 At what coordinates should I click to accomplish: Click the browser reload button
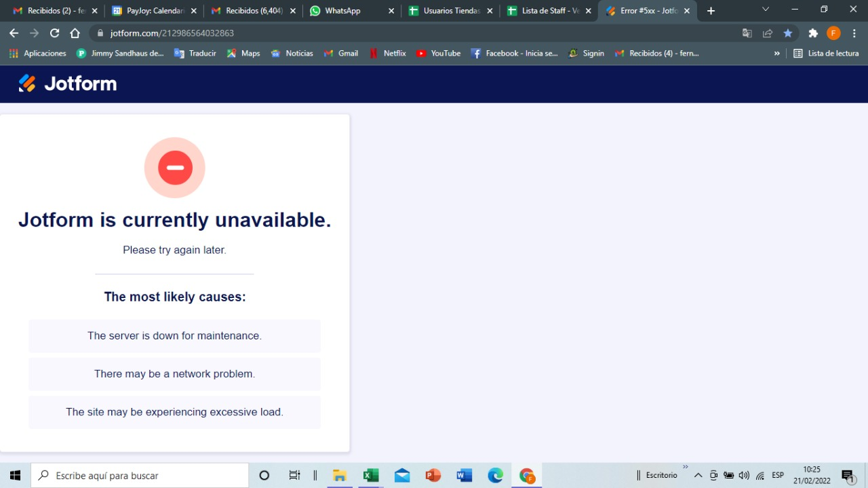tap(54, 32)
